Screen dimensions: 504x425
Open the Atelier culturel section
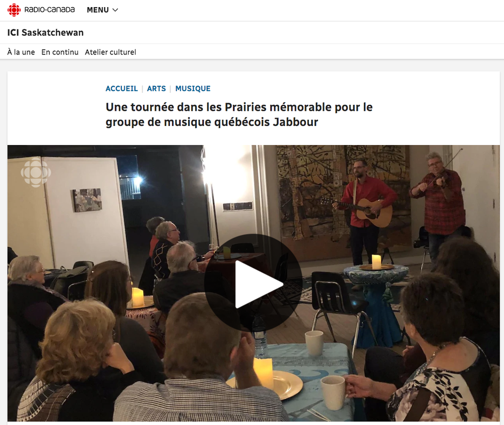[x=110, y=52]
